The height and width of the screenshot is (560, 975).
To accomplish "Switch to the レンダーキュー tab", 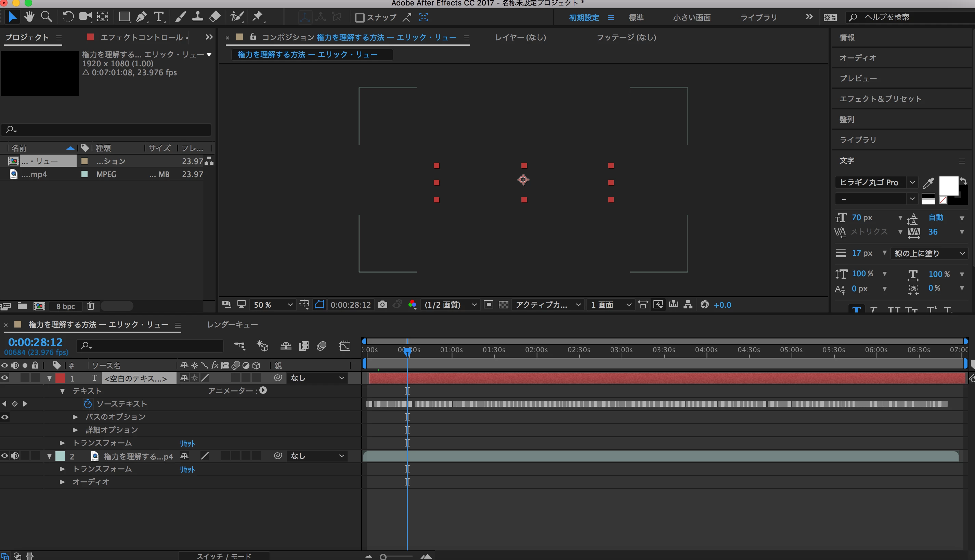I will point(232,324).
